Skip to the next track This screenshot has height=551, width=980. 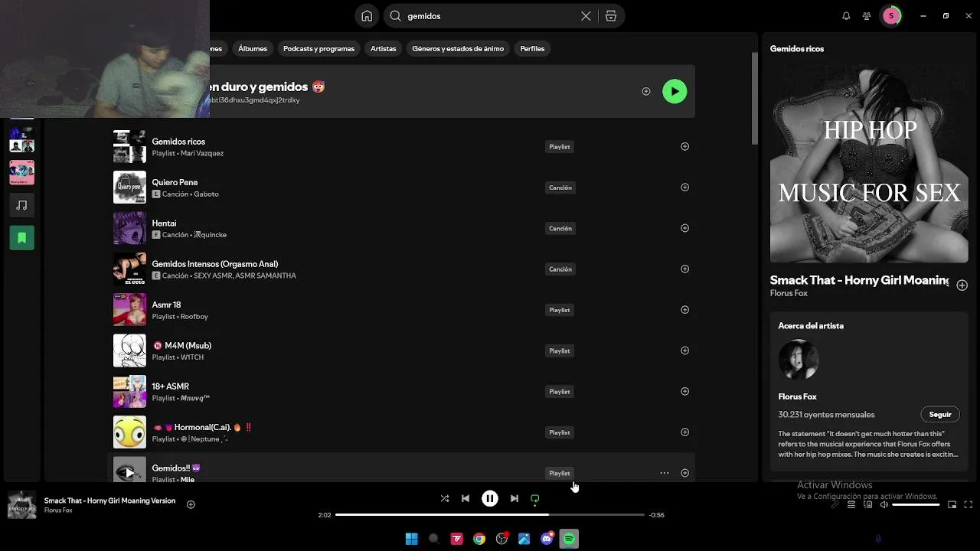(x=514, y=498)
